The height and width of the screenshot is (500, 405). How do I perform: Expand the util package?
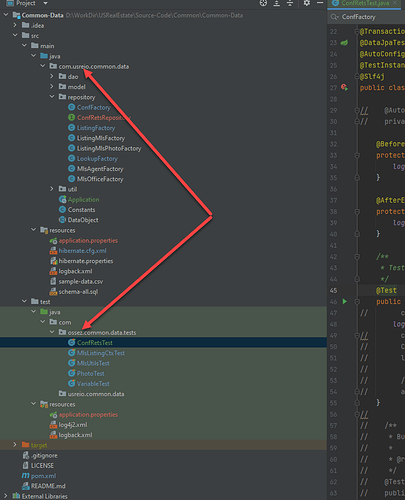tap(52, 189)
